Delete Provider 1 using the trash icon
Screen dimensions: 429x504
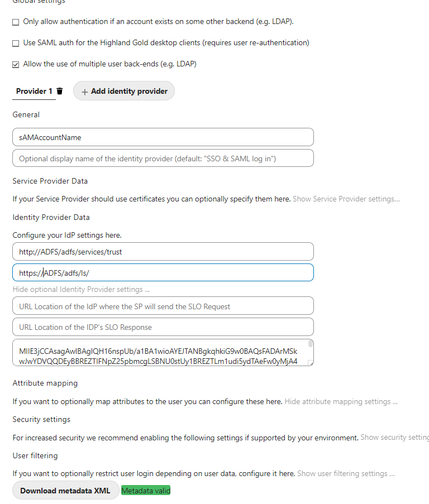[x=60, y=90]
